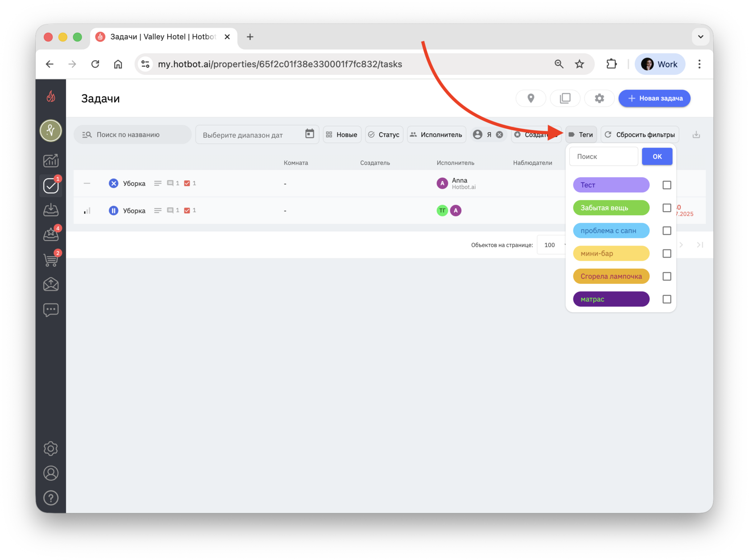The image size is (749, 560).
Task: Open the items-per-page 100 dropdown
Action: [x=552, y=245]
